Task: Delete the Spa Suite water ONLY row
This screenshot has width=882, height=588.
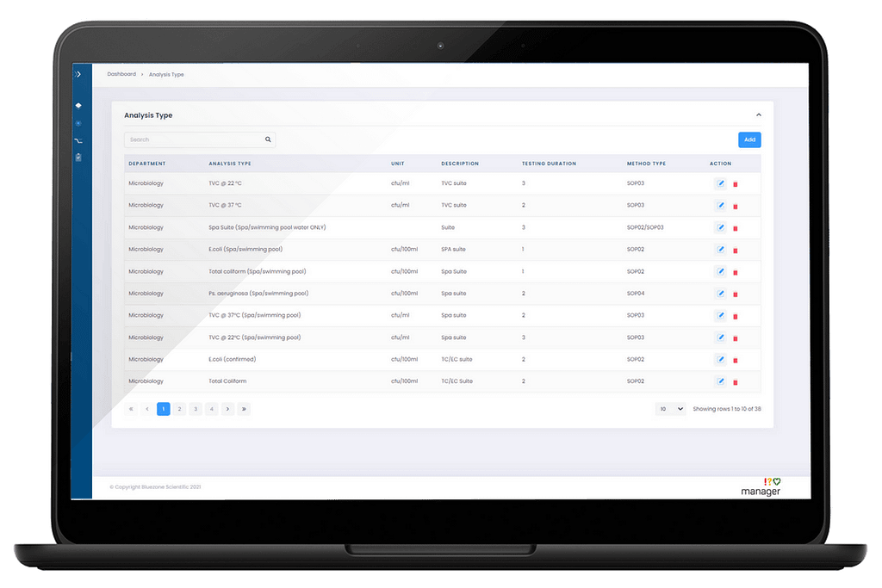Action: (736, 228)
